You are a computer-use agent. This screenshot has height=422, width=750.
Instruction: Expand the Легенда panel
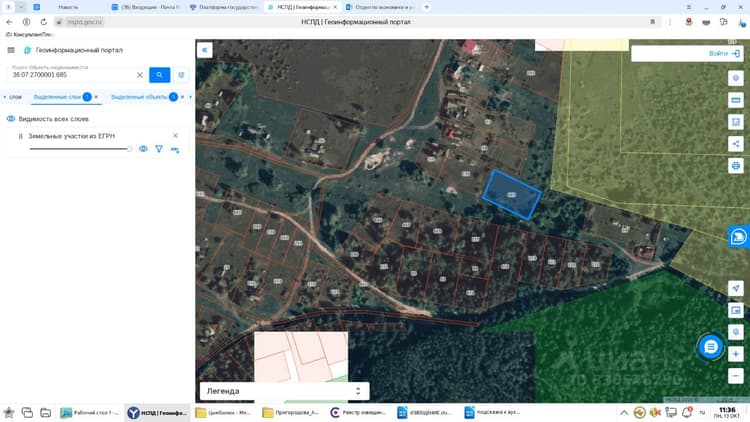pyautogui.click(x=284, y=391)
